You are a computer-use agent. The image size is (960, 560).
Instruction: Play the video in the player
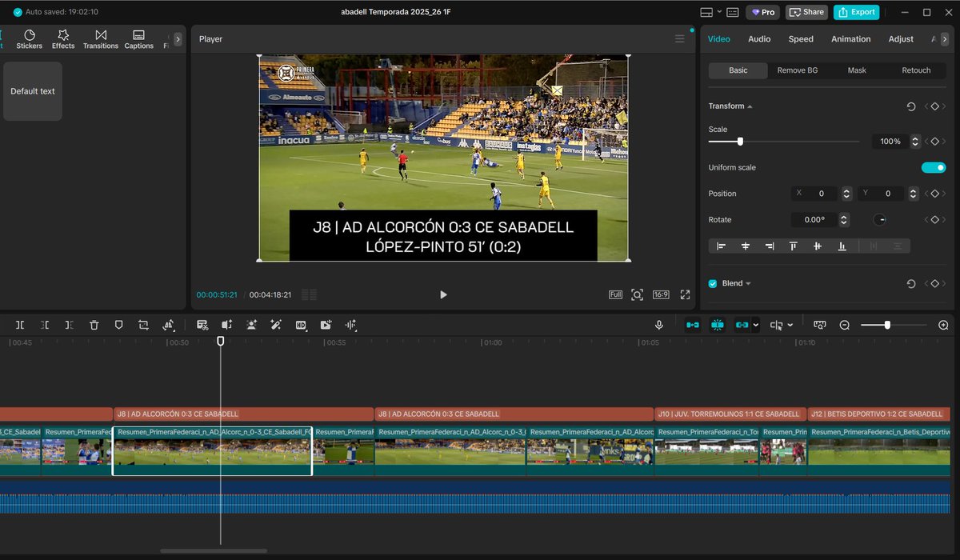[x=443, y=294]
